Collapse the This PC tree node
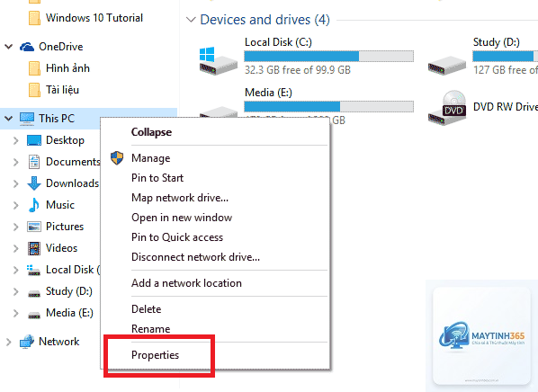 [x=9, y=119]
